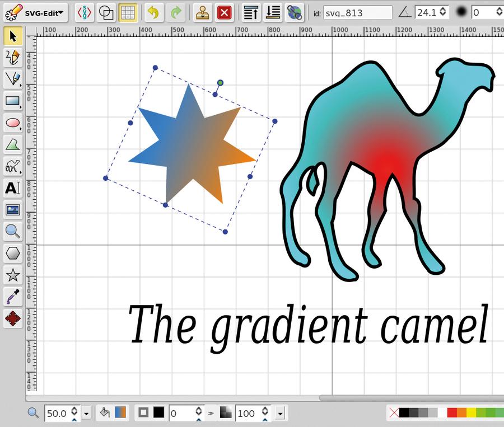Choose the freehand Pencil tool

tap(13, 57)
